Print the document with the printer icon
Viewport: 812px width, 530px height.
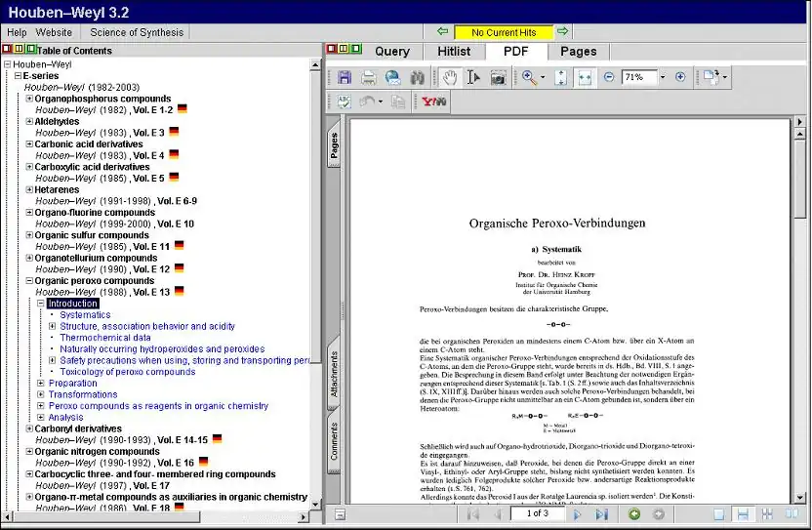click(x=368, y=77)
